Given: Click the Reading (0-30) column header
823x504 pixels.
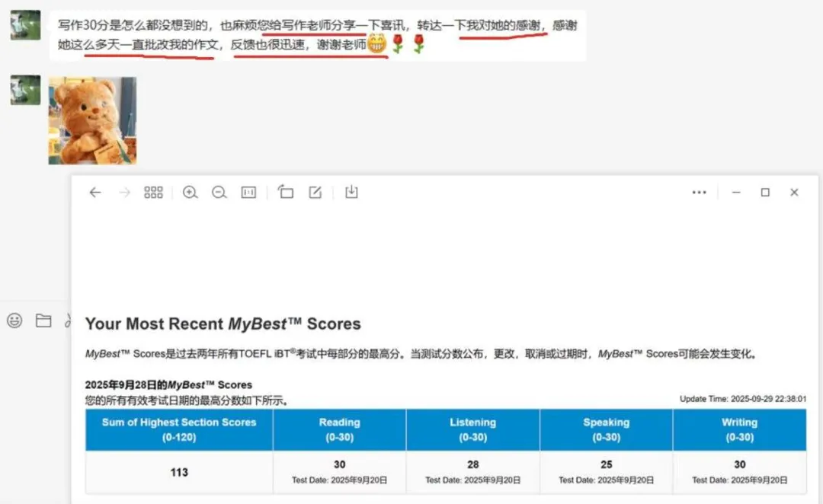Looking at the screenshot, I should point(340,429).
